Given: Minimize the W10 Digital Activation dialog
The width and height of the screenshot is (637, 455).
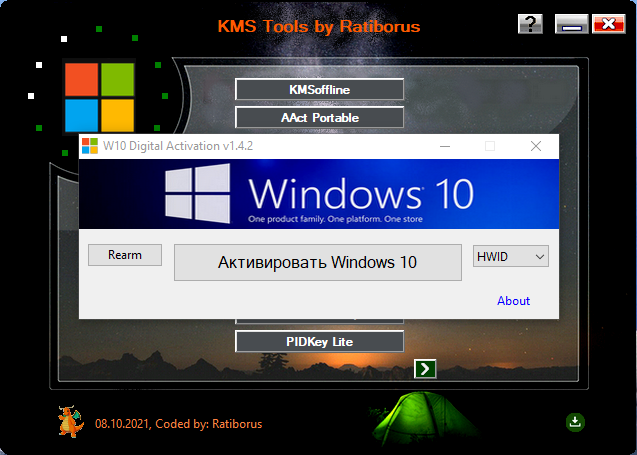Looking at the screenshot, I should point(444,146).
